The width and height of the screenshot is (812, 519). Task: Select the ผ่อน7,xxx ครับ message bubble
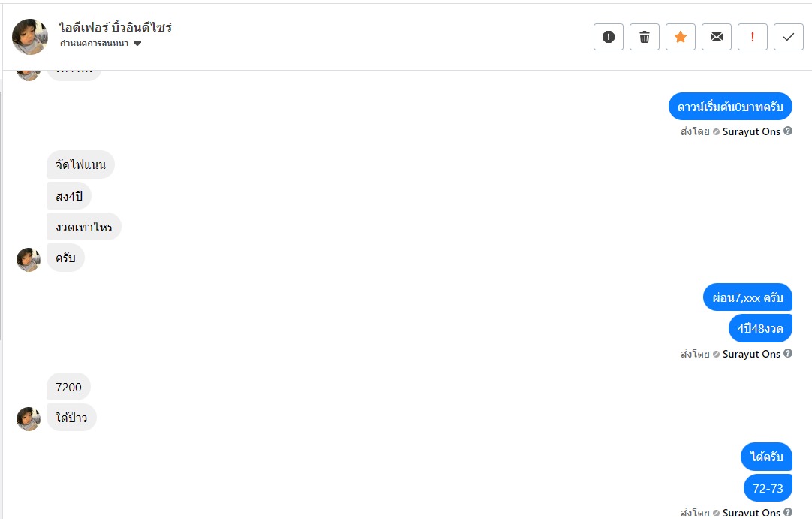(747, 297)
